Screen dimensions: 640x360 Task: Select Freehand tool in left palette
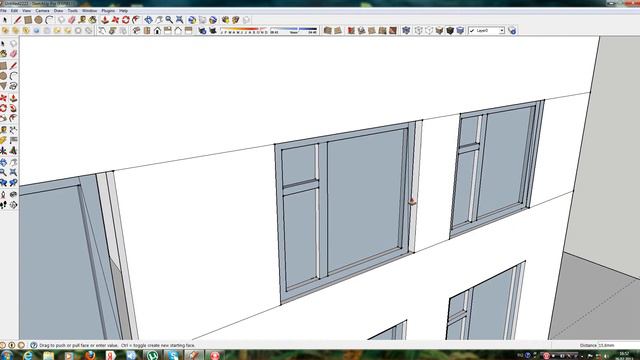[13, 86]
